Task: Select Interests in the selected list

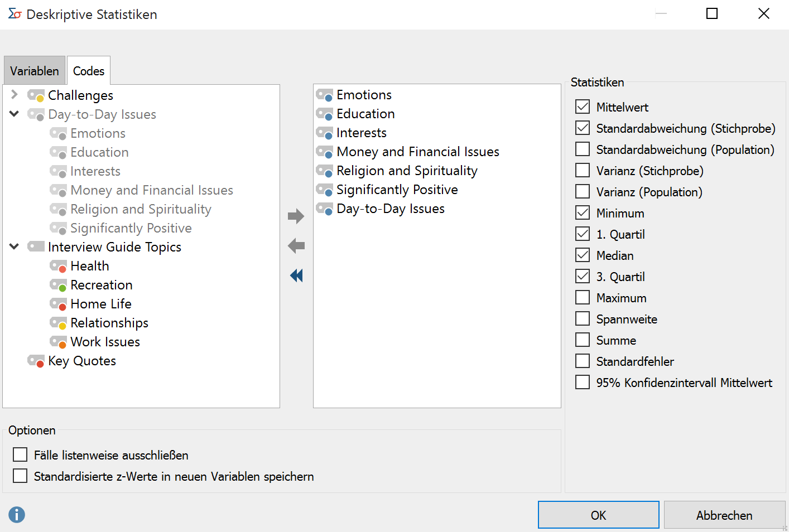Action: pos(362,133)
